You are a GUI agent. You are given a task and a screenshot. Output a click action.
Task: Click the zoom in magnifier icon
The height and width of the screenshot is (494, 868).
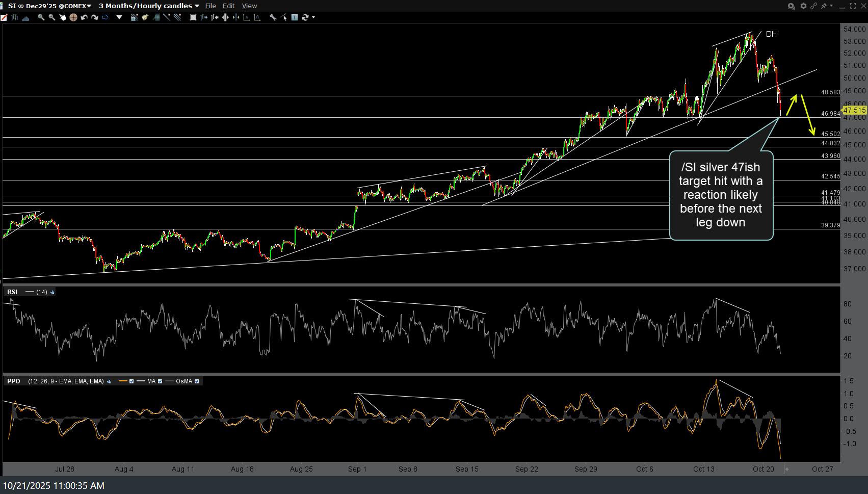(41, 17)
